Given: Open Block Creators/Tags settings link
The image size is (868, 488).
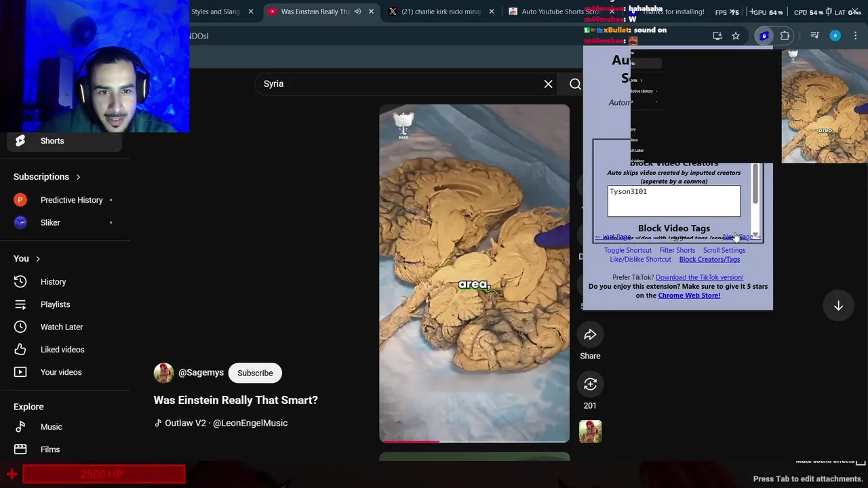Looking at the screenshot, I should point(709,259).
